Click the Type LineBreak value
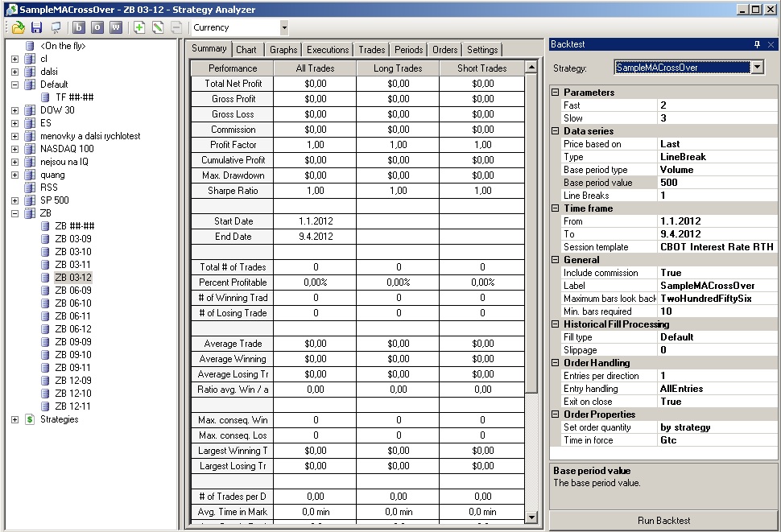 [x=717, y=157]
